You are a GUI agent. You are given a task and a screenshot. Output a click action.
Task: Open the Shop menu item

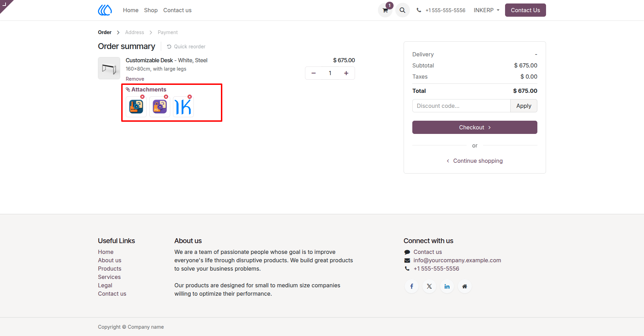pyautogui.click(x=151, y=10)
